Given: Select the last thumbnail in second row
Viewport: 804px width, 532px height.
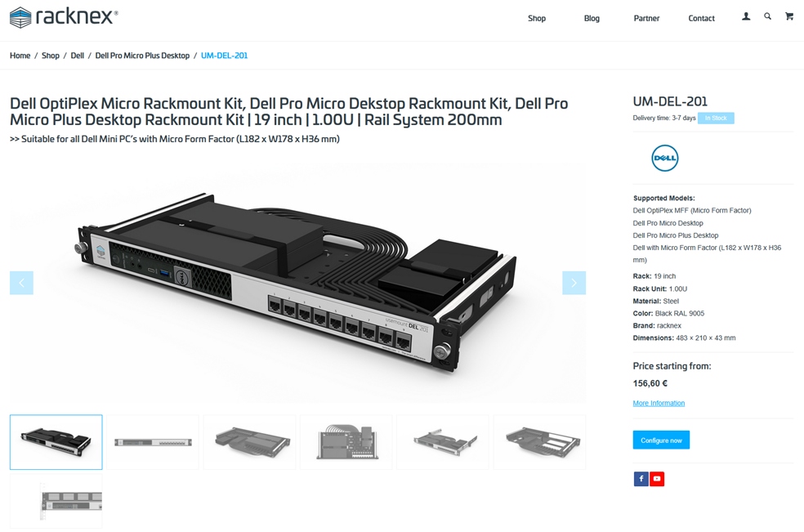Looking at the screenshot, I should [x=56, y=501].
